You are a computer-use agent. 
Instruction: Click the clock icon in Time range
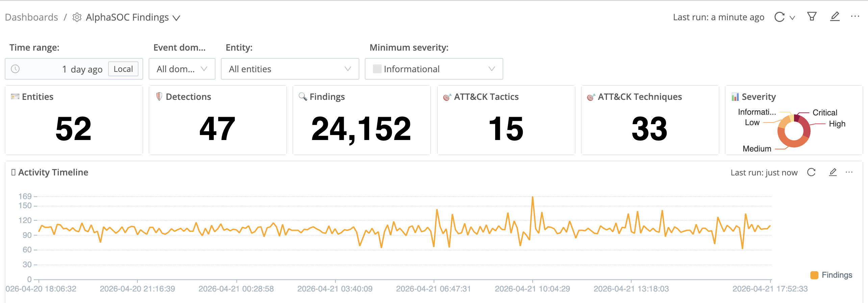click(15, 69)
